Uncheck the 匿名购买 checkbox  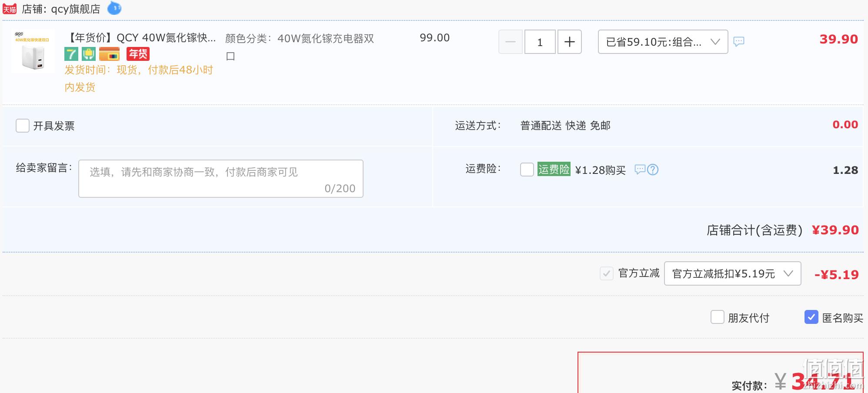[x=811, y=317]
